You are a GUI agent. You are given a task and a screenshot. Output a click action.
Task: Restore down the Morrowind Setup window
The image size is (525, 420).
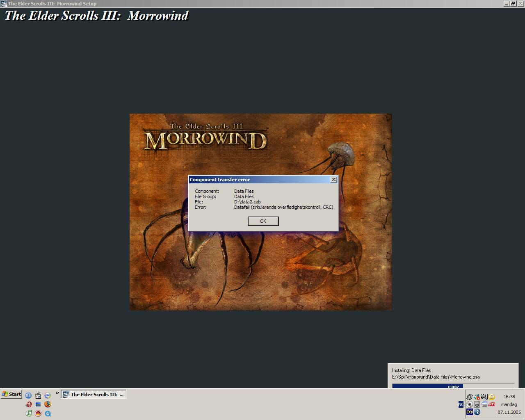(513, 4)
